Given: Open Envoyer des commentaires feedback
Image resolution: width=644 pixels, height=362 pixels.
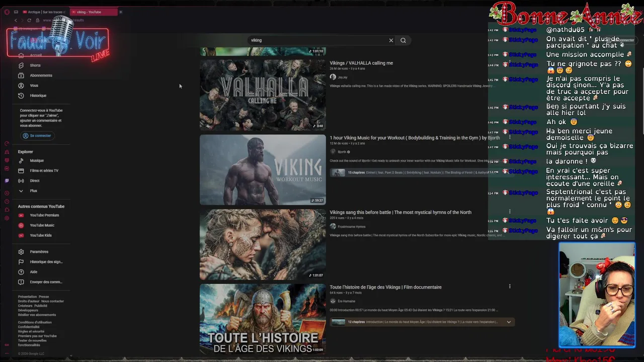Looking at the screenshot, I should (46, 282).
